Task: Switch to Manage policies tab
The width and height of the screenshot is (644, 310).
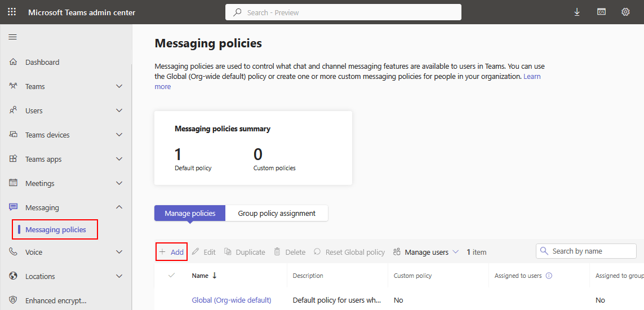Action: point(190,213)
